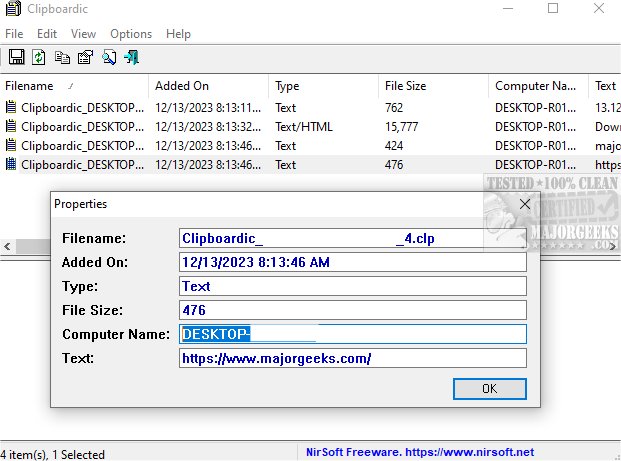The width and height of the screenshot is (621, 461).
Task: Click the Save toolbar icon
Action: click(x=16, y=57)
